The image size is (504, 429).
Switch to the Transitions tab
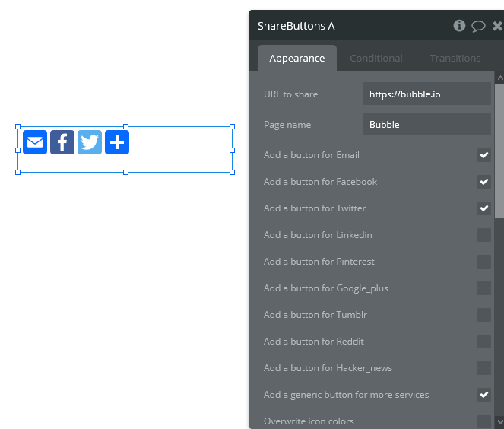click(x=455, y=59)
